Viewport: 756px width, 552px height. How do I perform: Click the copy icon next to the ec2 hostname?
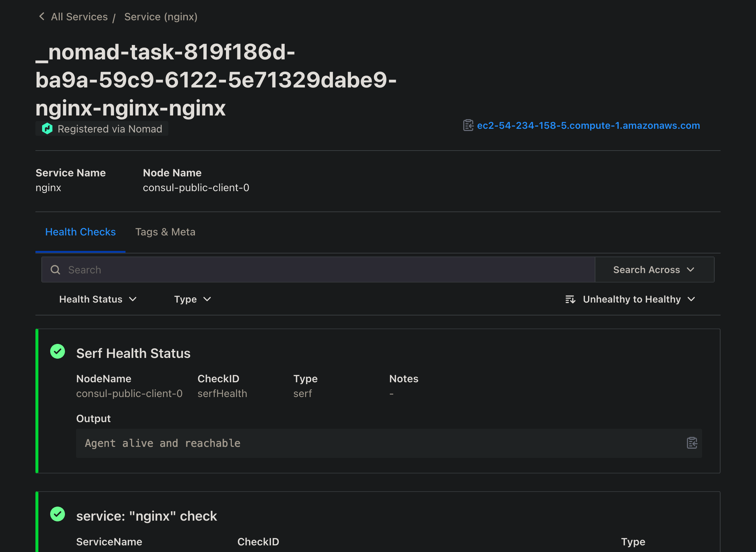point(468,125)
